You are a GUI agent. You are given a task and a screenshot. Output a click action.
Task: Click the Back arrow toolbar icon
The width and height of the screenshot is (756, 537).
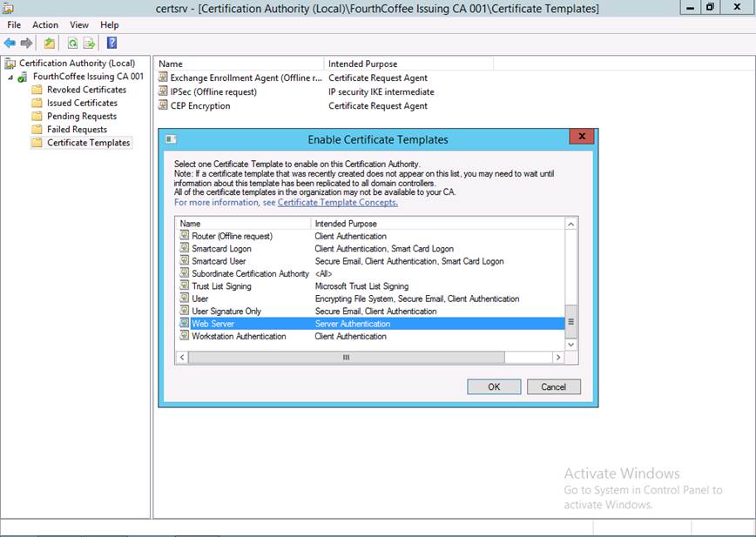10,43
